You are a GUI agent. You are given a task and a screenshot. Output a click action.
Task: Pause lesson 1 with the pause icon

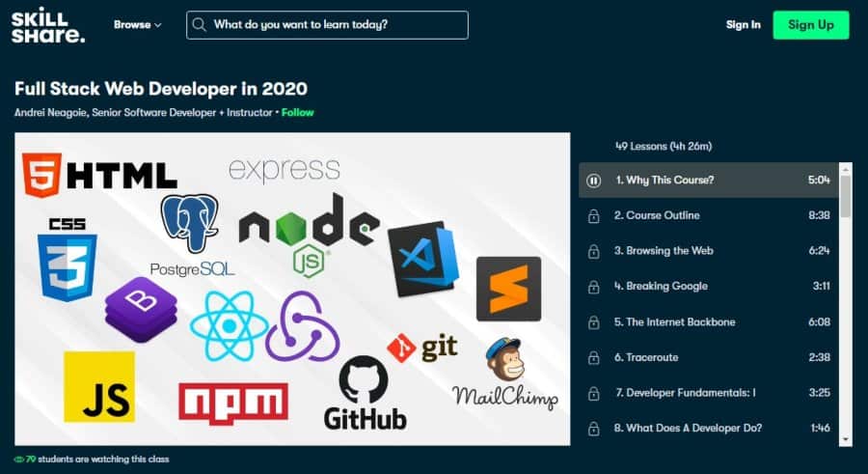(x=593, y=181)
